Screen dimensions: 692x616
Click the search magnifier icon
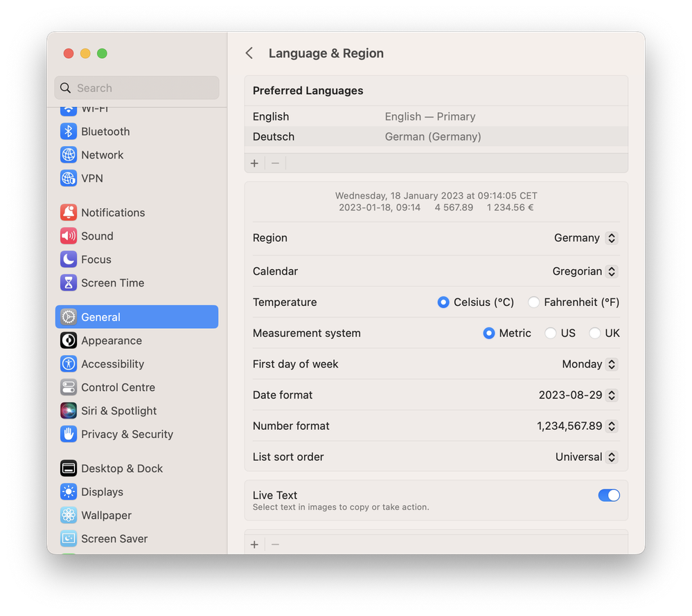(x=65, y=88)
